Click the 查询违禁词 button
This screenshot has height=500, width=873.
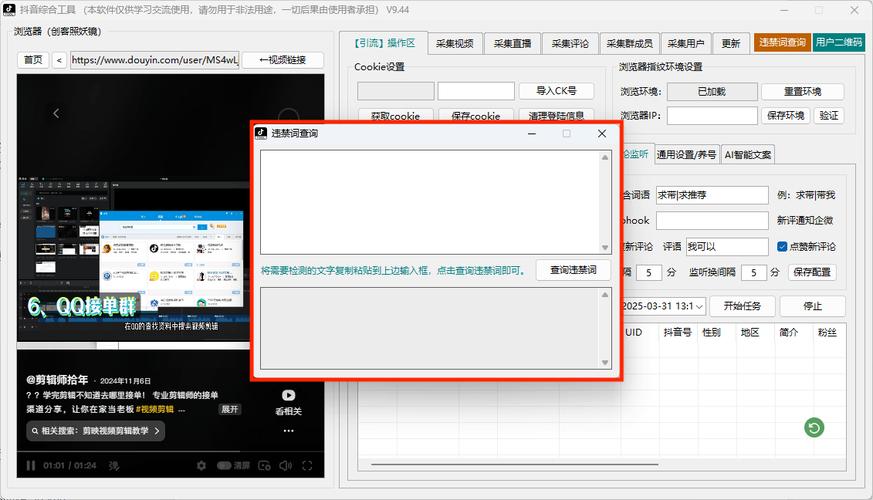click(x=572, y=270)
